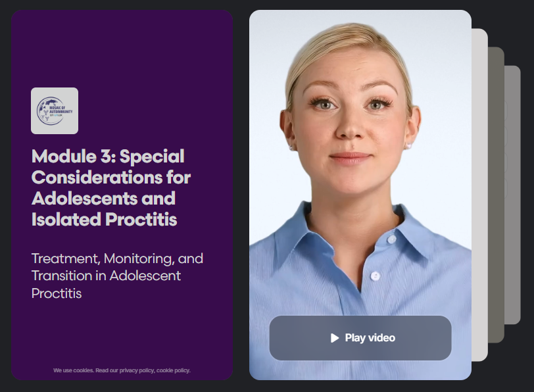The height and width of the screenshot is (392, 534).
Task: Click the lowest faint rounded tab on rear card
Action: [506, 188]
